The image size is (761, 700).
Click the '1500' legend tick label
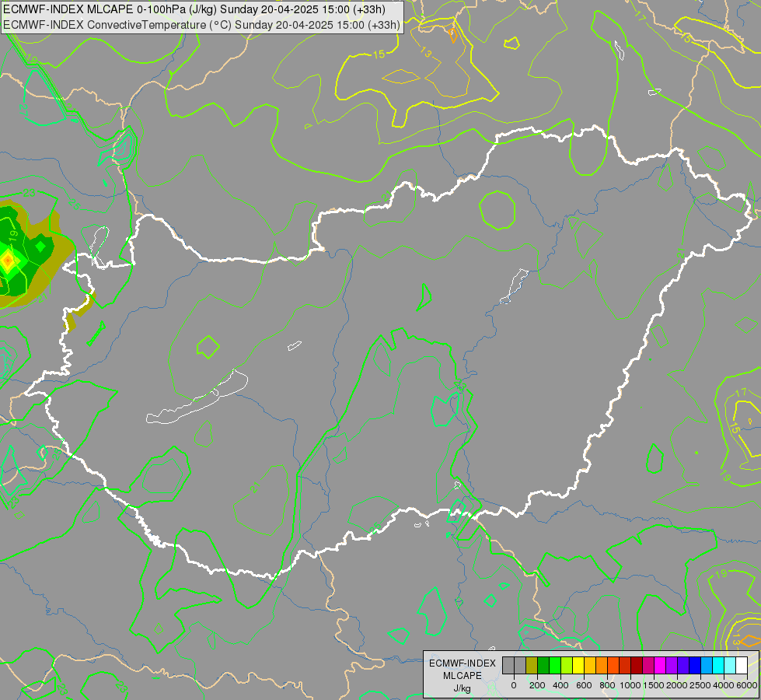coord(654,685)
